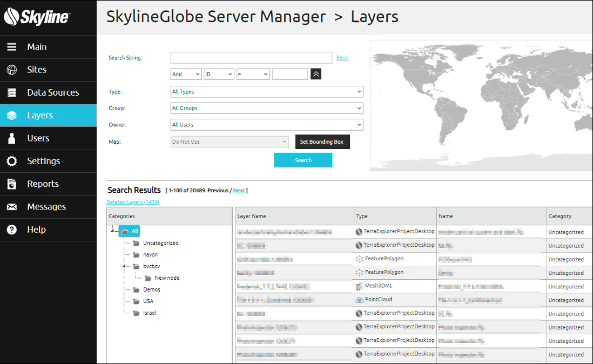Click the Uncategorized folder icon

[x=136, y=243]
